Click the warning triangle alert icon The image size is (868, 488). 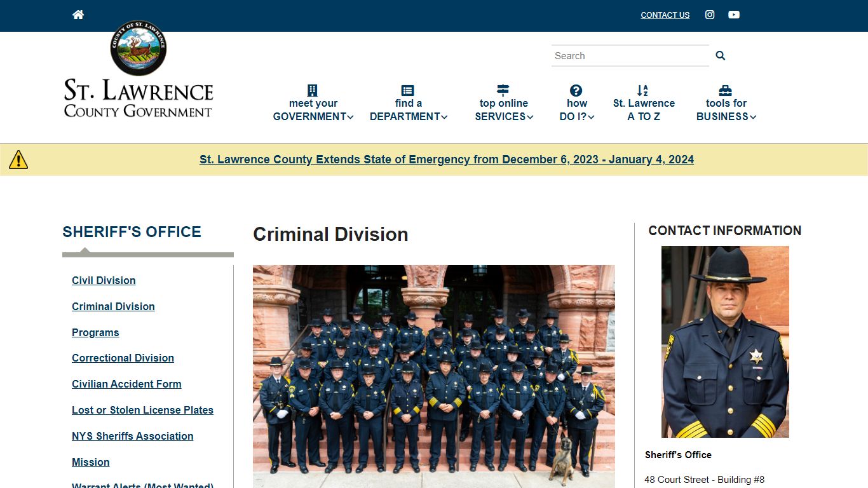click(x=18, y=159)
